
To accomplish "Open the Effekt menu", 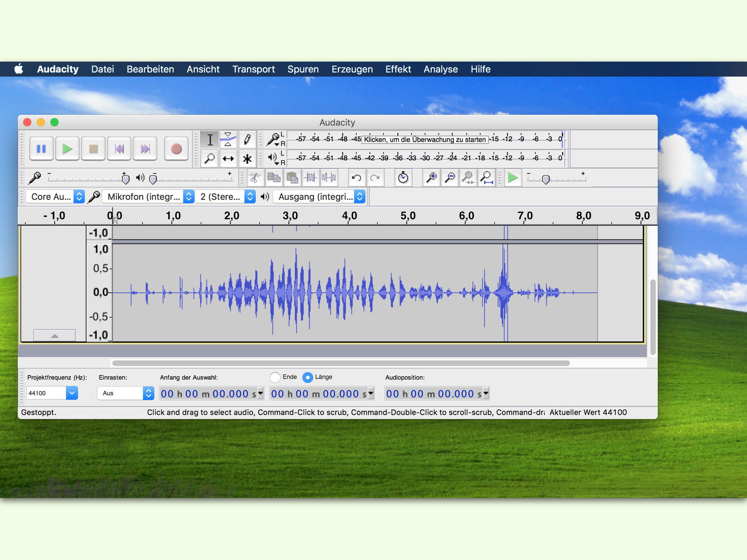I will point(398,69).
